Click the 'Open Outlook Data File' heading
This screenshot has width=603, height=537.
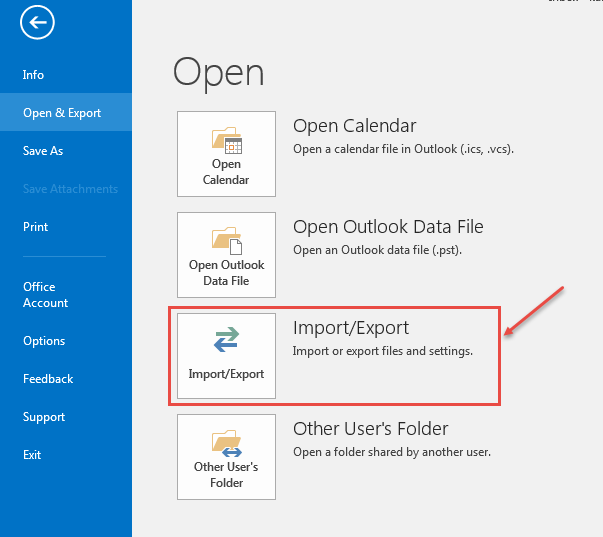point(388,227)
